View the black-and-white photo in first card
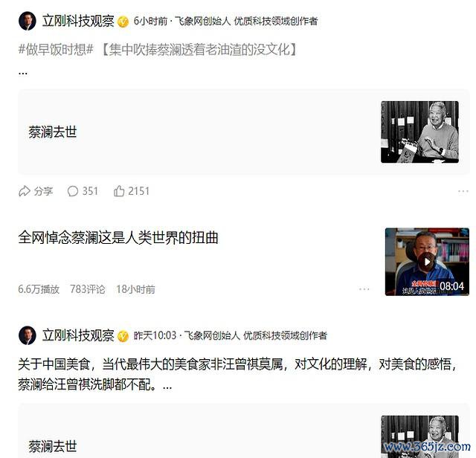Screen dimensions: 476x458 tap(419, 132)
